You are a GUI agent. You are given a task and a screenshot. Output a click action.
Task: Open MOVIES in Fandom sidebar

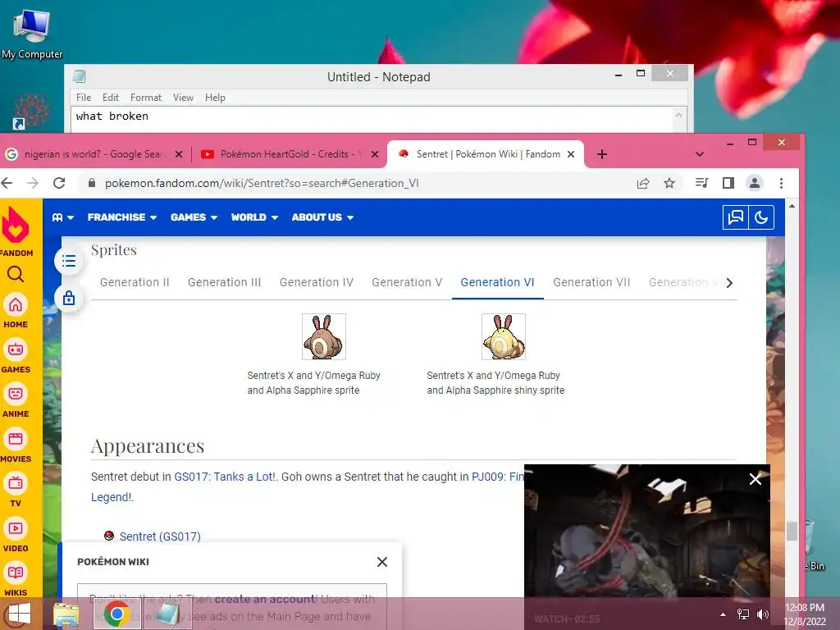tap(16, 440)
